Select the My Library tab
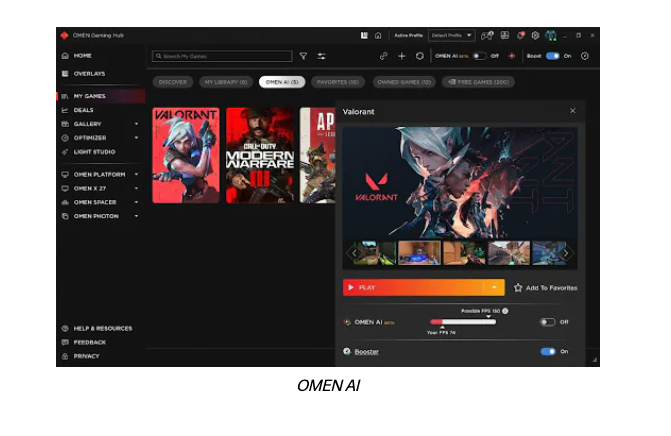 (x=225, y=82)
